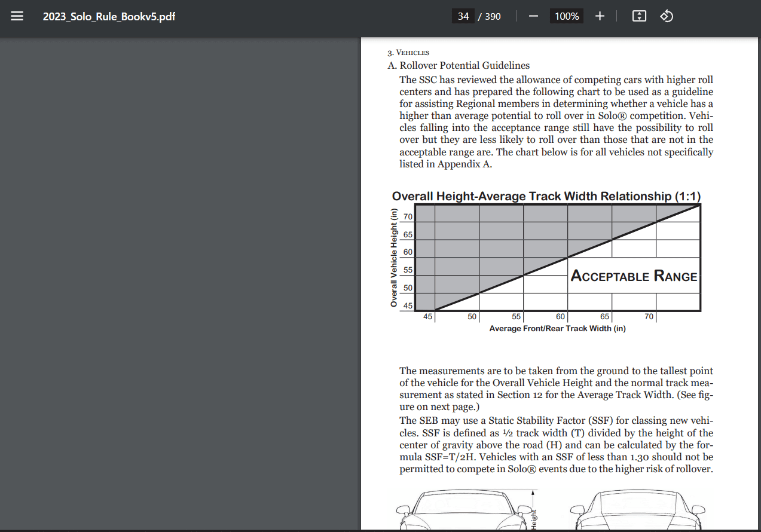The width and height of the screenshot is (761, 532).
Task: Click the 3. VEHICLES section heading
Action: (409, 53)
